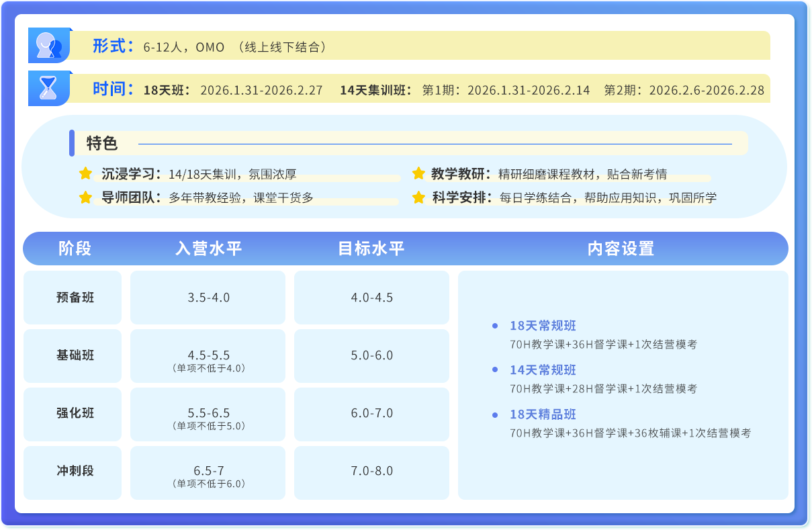The width and height of the screenshot is (812, 530).
Task: Click the bullet dot before 18天常规班
Action: coord(495,326)
